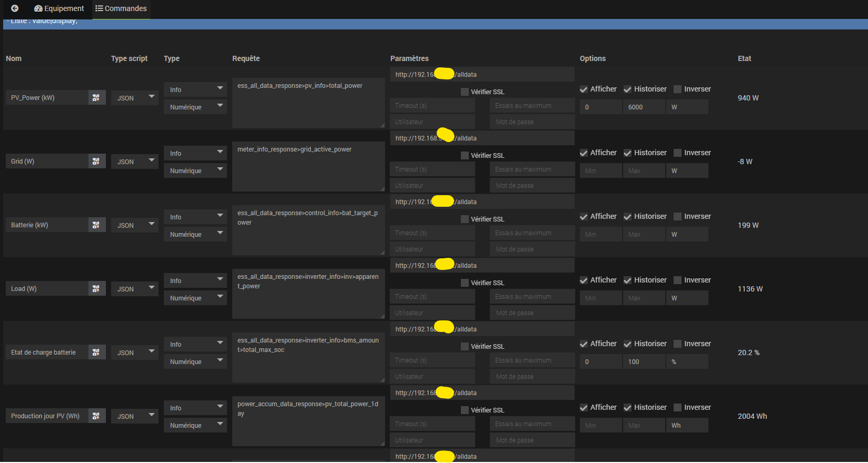Click the icon button beside Load (W) name
The height and width of the screenshot is (463, 868).
(96, 289)
